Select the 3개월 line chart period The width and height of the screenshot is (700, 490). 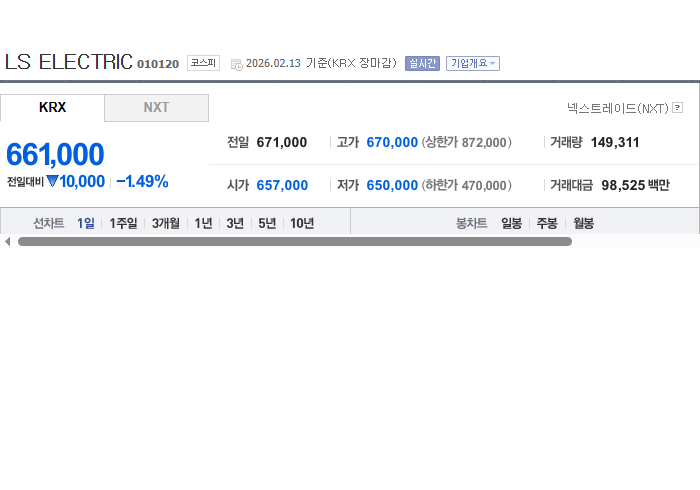[x=166, y=223]
